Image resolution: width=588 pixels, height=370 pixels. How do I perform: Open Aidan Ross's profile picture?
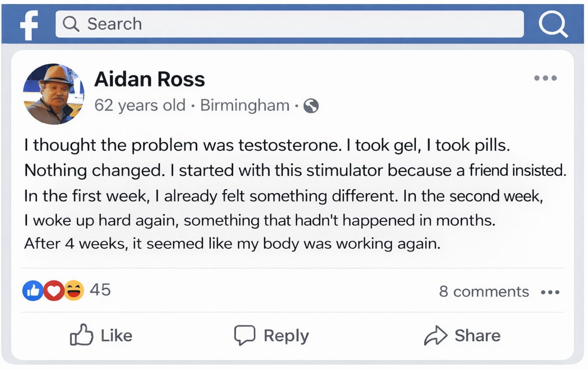tap(53, 94)
